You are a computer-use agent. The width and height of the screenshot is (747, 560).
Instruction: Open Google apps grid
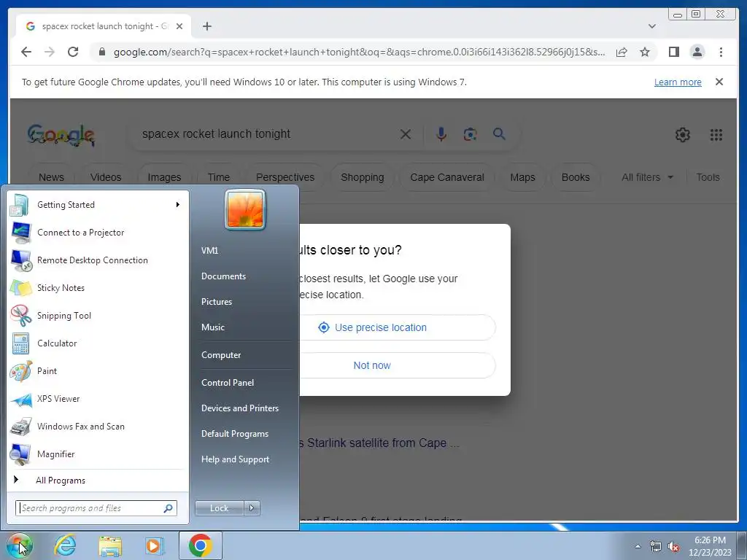[716, 135]
